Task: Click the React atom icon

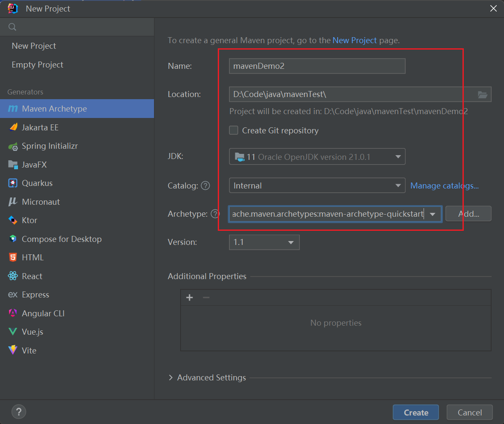Action: [x=13, y=276]
